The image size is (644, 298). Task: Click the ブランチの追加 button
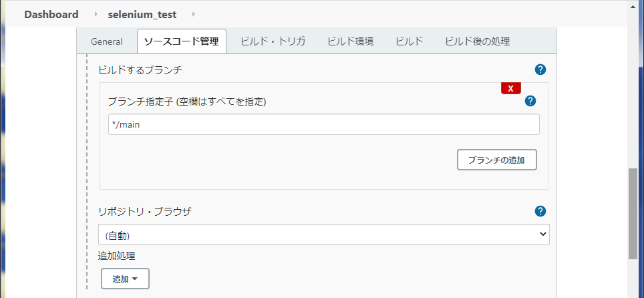click(x=497, y=160)
